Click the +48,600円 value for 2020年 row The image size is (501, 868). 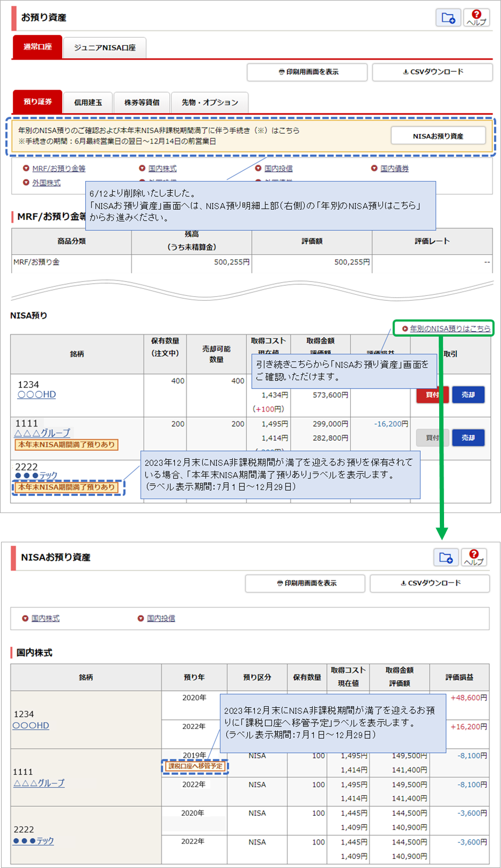click(x=469, y=698)
